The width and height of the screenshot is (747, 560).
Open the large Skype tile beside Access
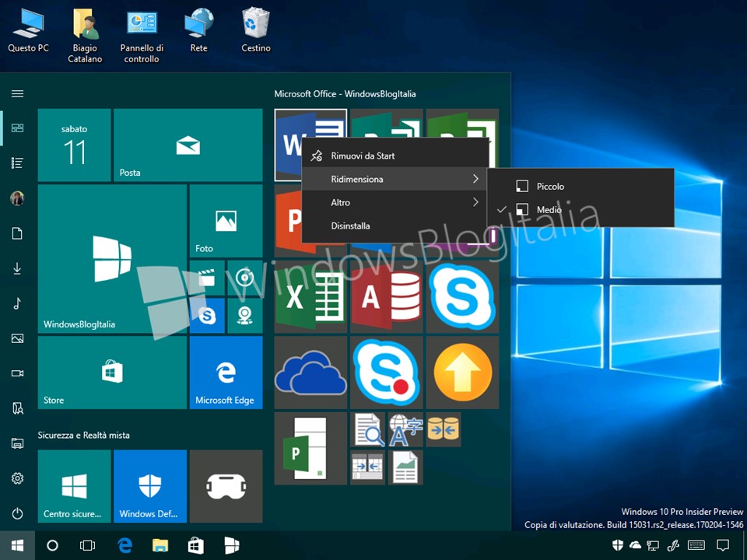point(462,296)
